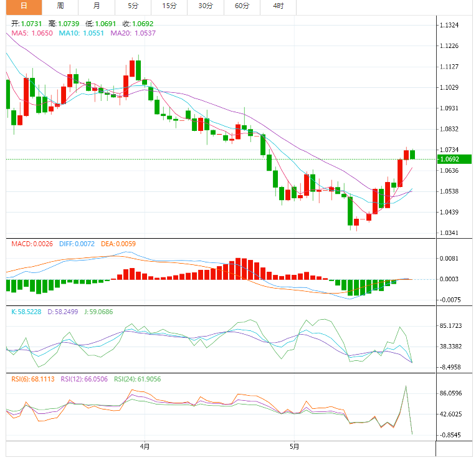Viewport: 476px width, 460px height.
Task: Click the 5月 date axis marker
Action: pyautogui.click(x=295, y=447)
